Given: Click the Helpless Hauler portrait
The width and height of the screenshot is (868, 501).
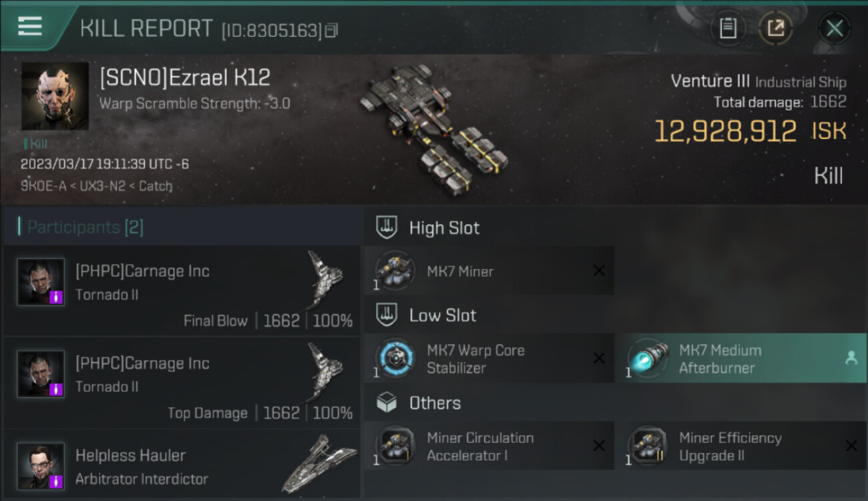Looking at the screenshot, I should point(41,466).
